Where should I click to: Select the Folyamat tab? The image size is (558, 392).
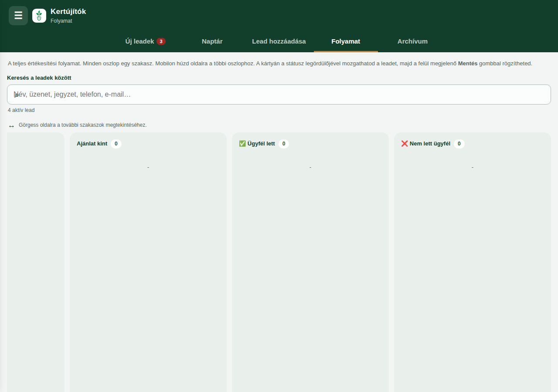pyautogui.click(x=346, y=41)
